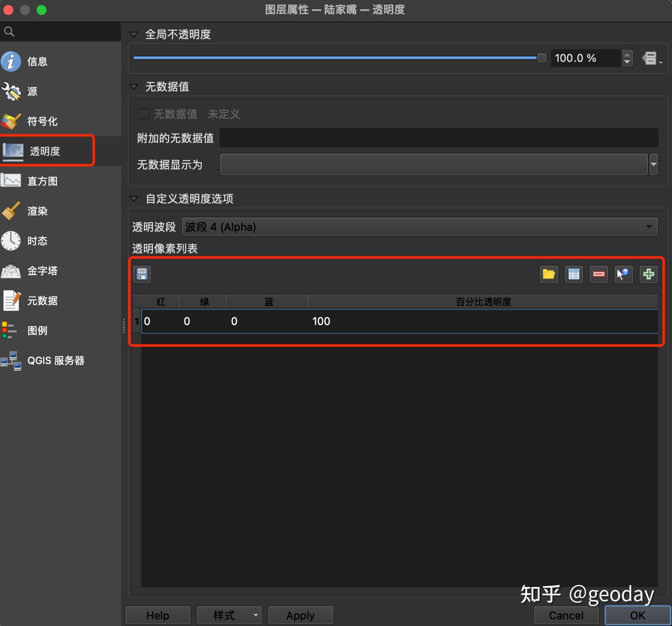The height and width of the screenshot is (626, 672).
Task: Open the 直方图 panel
Action: (x=42, y=181)
